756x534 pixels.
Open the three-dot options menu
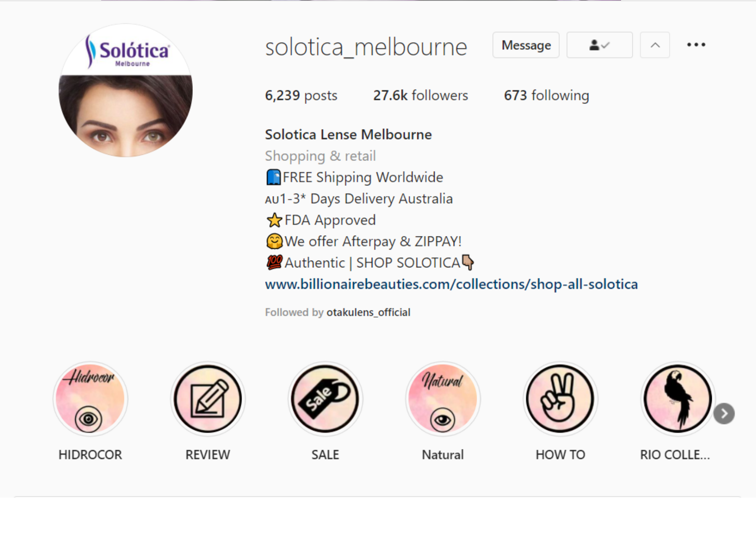coord(696,45)
